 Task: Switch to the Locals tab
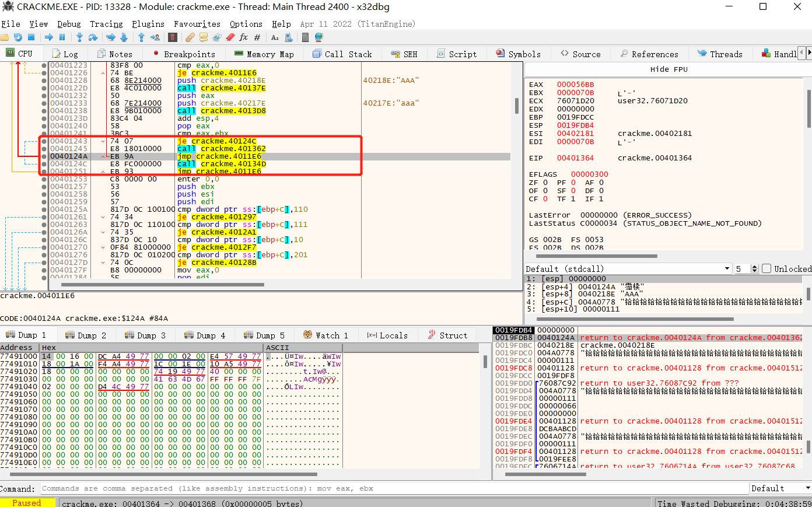[x=387, y=335]
